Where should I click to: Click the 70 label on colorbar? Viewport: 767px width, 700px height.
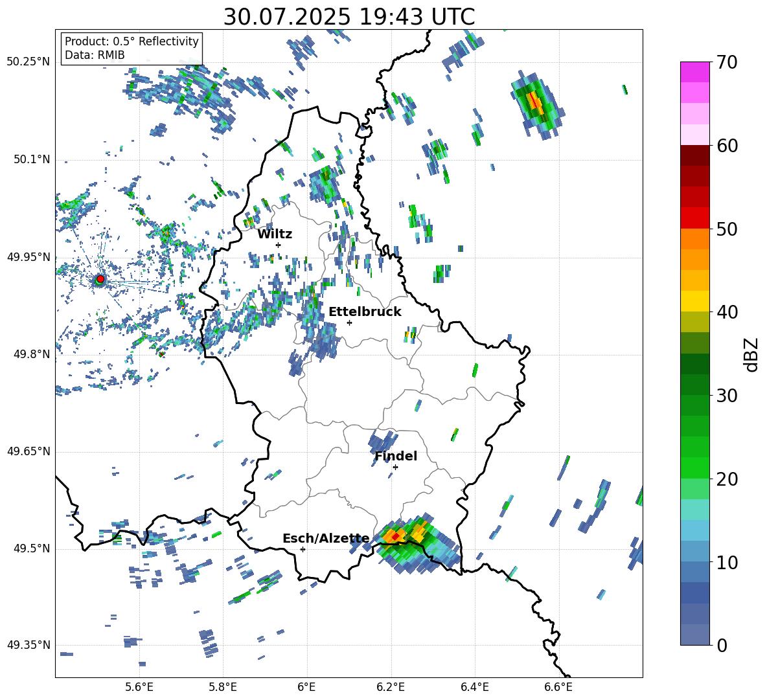(726, 63)
